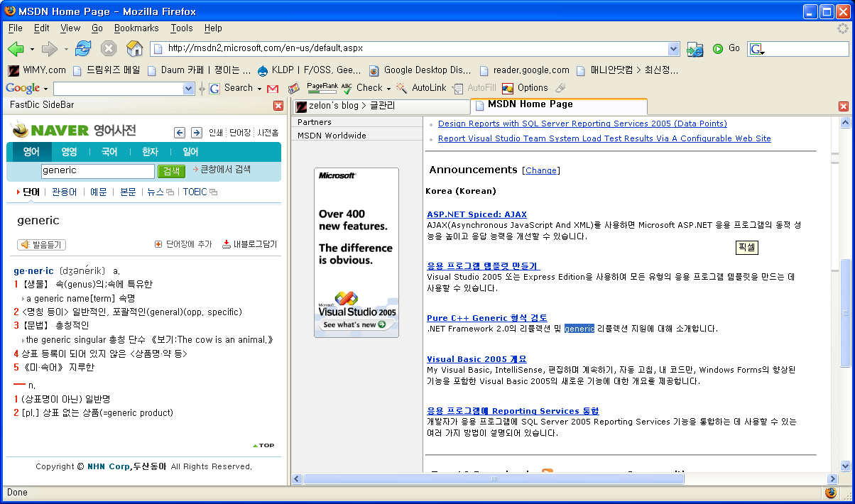
Task: Click the green Go button
Action: pos(726,49)
